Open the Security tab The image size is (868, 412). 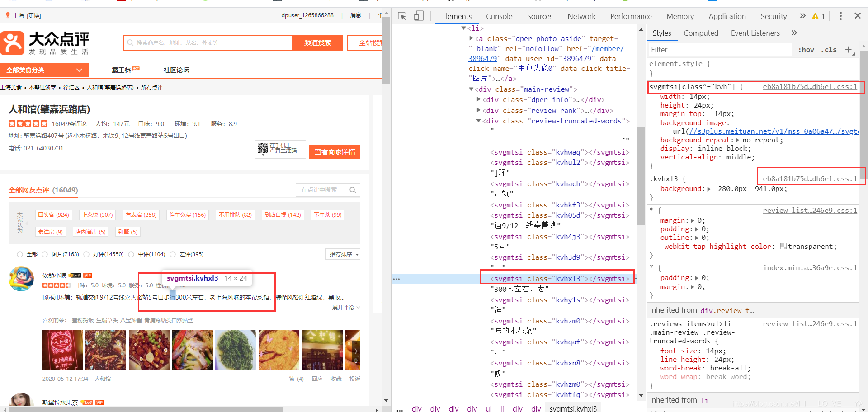774,16
